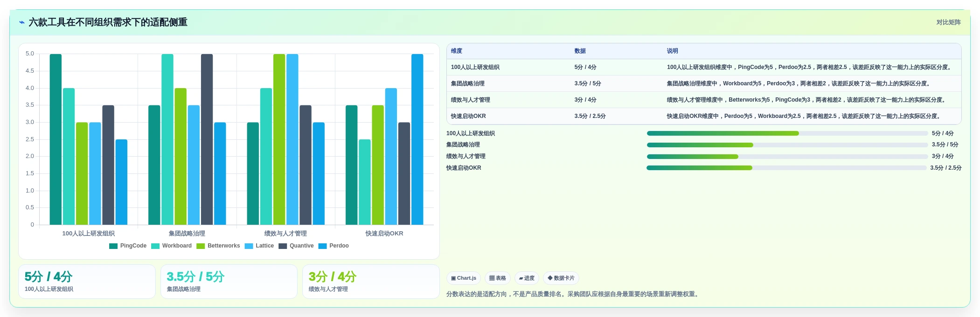The image size is (980, 317).
Task: Click Perdoo bar in 快速启动OKR group
Action: tap(417, 139)
